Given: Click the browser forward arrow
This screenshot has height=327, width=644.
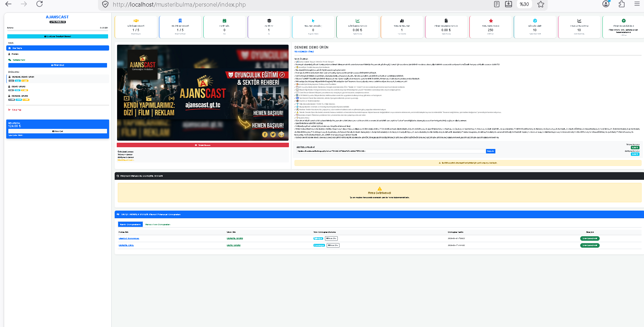Looking at the screenshot, I should 24,4.
